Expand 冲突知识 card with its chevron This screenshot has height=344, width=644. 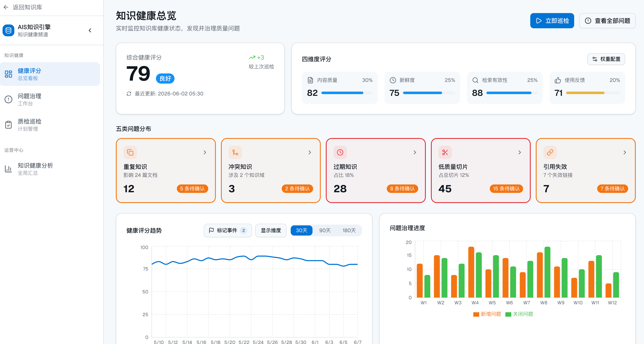pyautogui.click(x=310, y=153)
